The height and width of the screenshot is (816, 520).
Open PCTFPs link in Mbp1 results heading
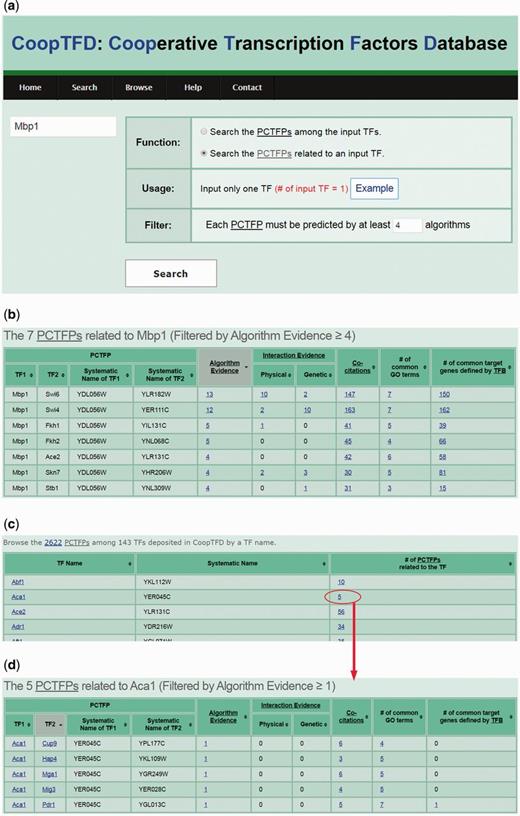[59, 336]
